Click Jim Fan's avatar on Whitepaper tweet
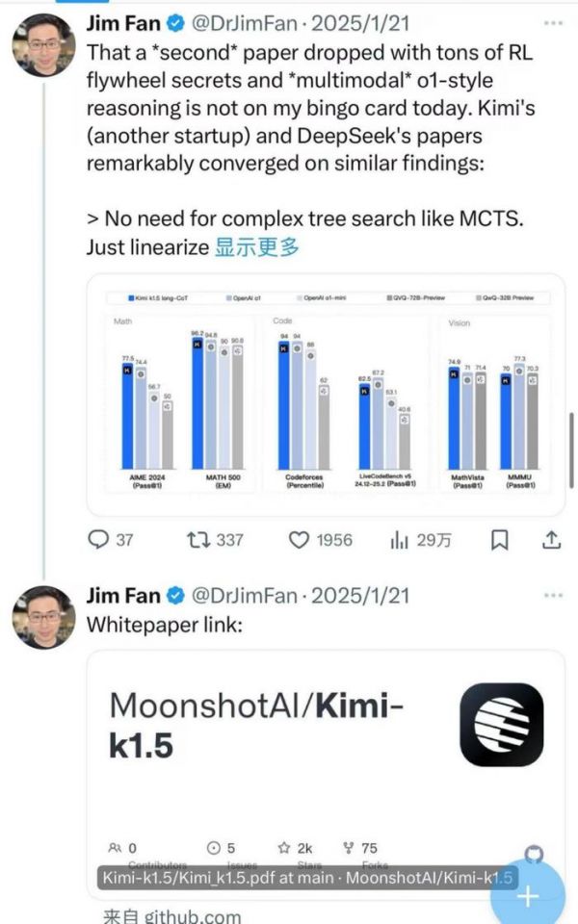This screenshot has width=578, height=924. pos(42,617)
